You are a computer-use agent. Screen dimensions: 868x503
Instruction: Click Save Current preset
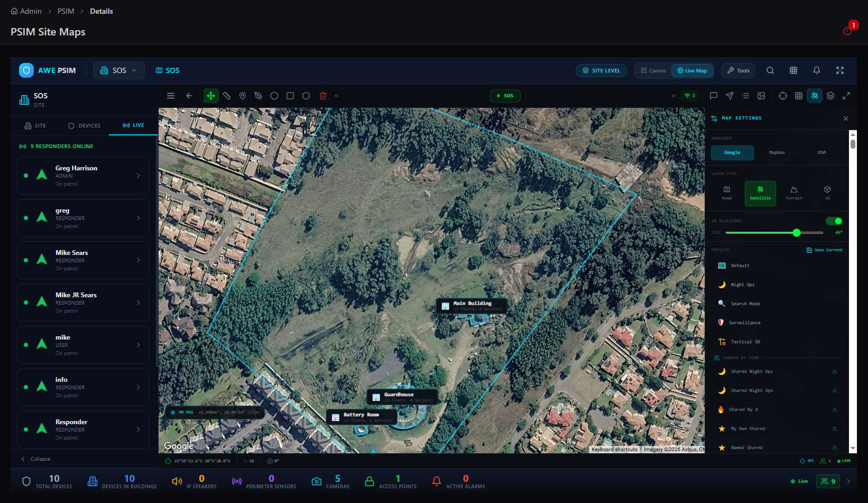(x=825, y=250)
